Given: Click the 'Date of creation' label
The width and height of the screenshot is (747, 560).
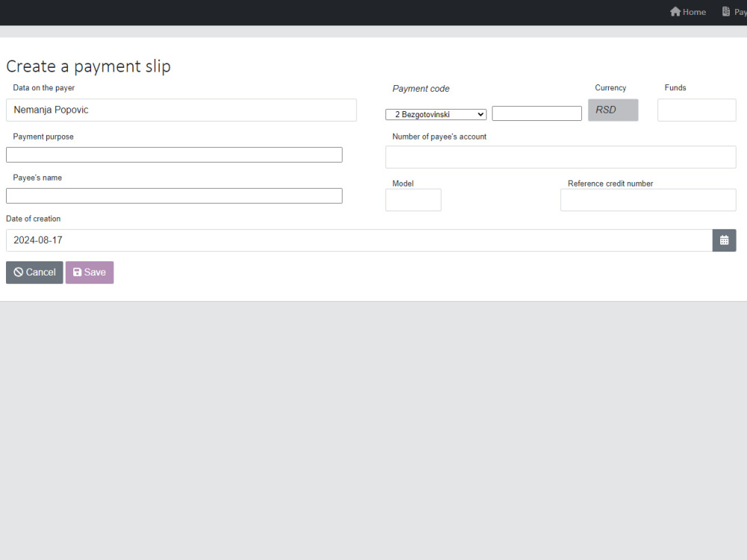Looking at the screenshot, I should (34, 219).
